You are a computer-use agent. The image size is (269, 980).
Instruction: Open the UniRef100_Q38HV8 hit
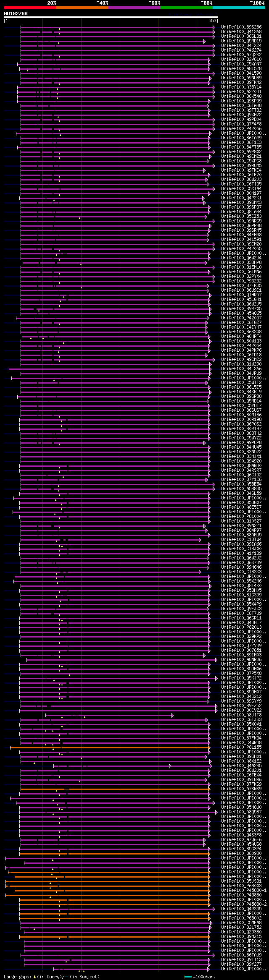(x=241, y=263)
